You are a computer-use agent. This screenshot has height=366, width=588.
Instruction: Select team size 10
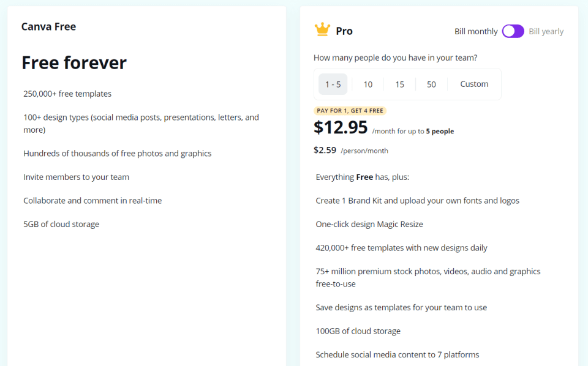pos(367,84)
